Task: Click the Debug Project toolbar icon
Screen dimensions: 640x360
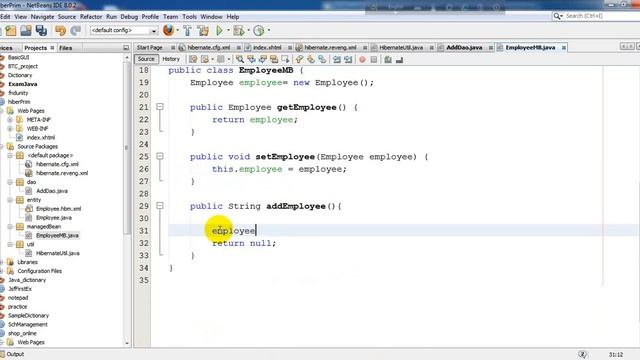Action: [x=239, y=31]
